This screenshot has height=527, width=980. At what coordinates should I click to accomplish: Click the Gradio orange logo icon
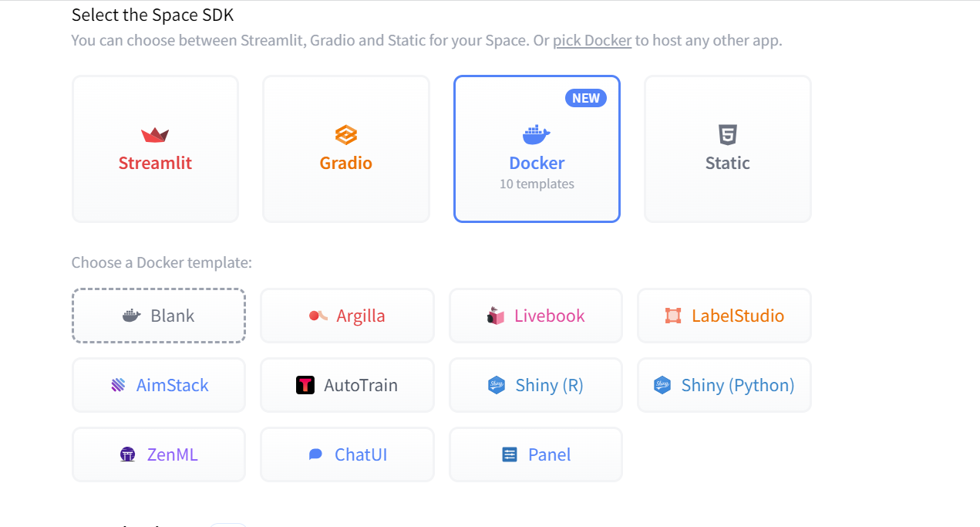pos(345,135)
